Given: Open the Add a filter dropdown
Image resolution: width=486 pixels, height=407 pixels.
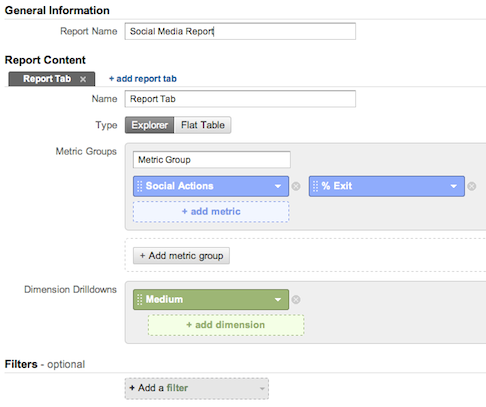Looking at the screenshot, I should click(x=197, y=388).
